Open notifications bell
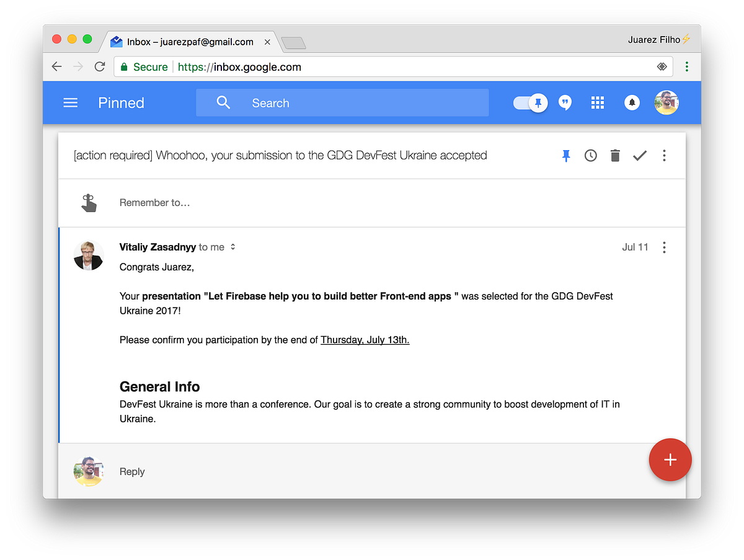The width and height of the screenshot is (744, 560). [632, 103]
